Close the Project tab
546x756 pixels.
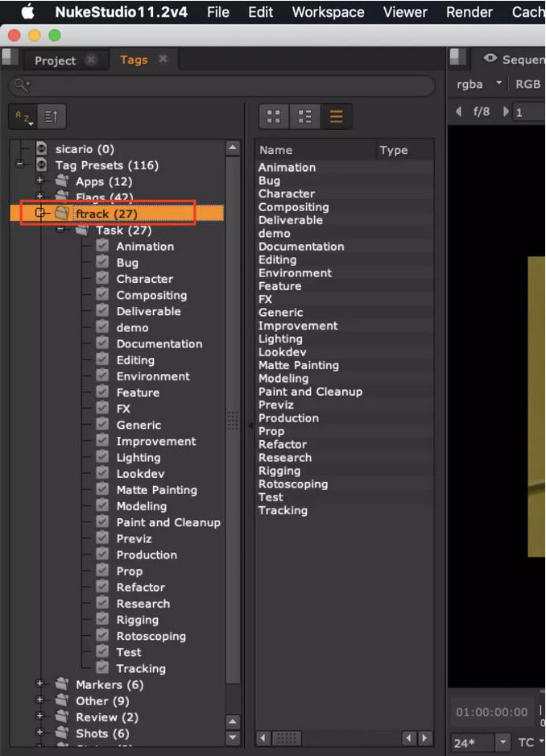91,60
